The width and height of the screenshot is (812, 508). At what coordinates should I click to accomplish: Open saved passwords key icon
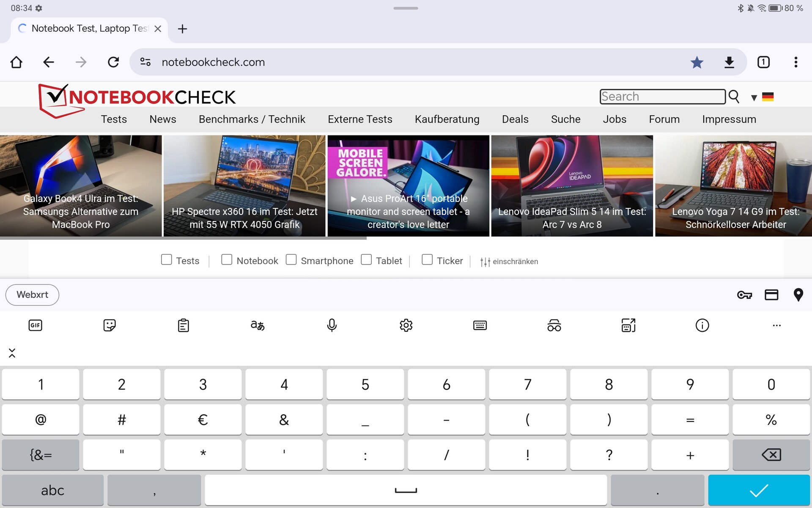tap(744, 295)
